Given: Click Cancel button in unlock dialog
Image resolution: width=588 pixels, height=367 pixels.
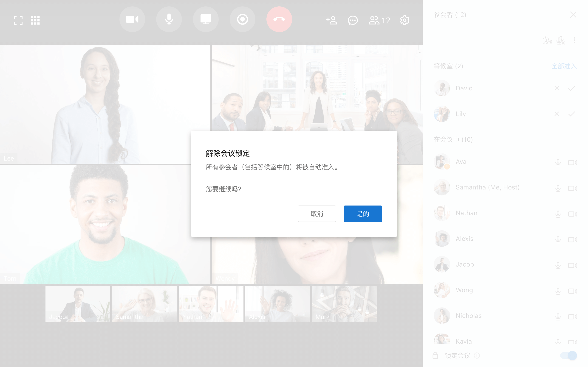Looking at the screenshot, I should 317,214.
